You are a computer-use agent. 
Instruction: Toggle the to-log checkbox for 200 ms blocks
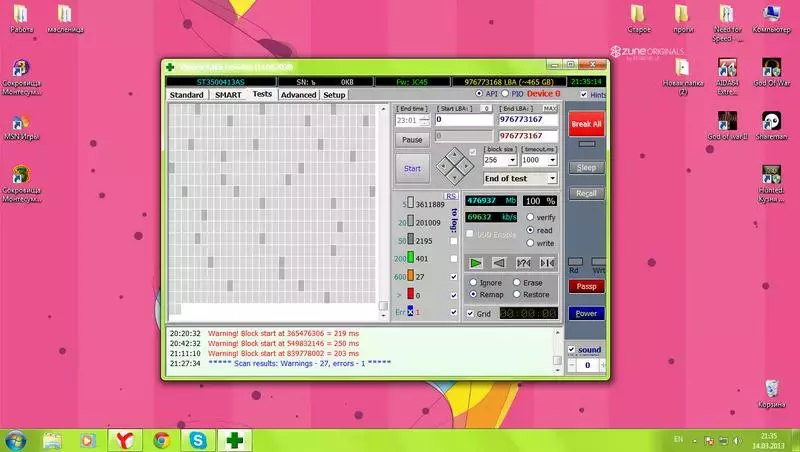click(454, 259)
